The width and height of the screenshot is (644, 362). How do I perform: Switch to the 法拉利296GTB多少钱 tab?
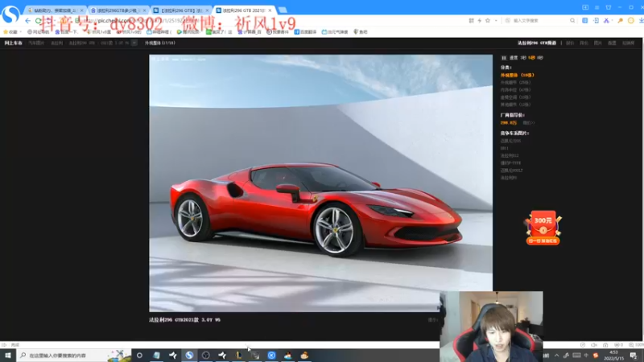tap(118, 10)
